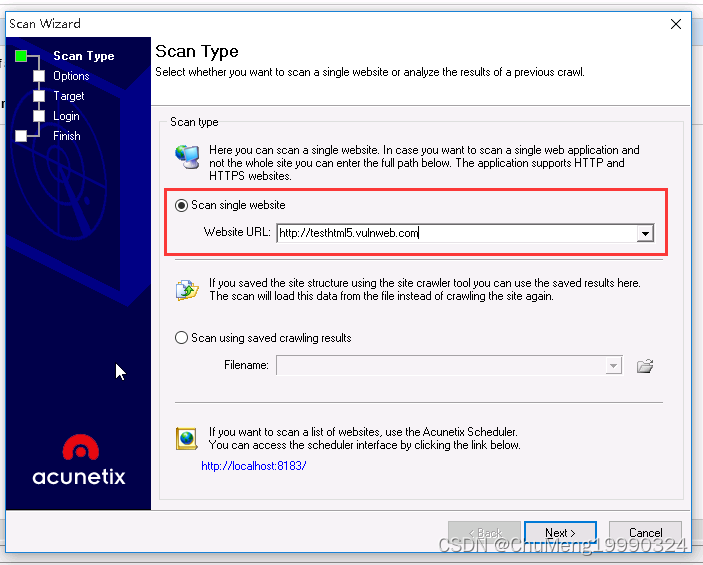Click the Filename input field
703x565 pixels.
[441, 365]
